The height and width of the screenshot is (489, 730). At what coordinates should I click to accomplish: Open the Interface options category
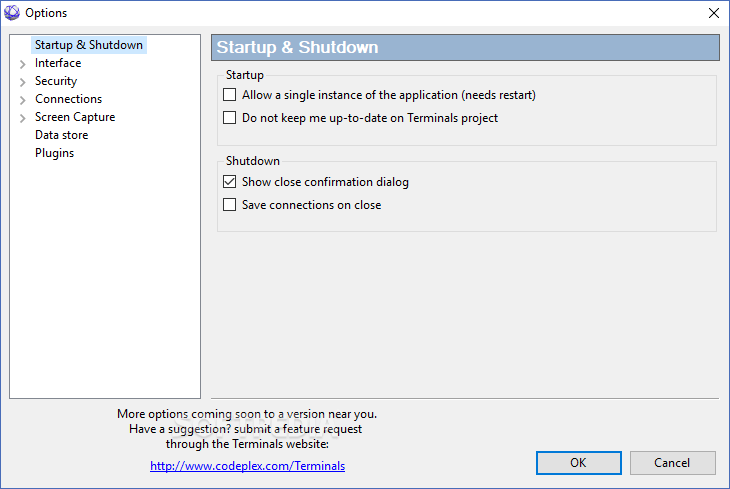tap(58, 63)
